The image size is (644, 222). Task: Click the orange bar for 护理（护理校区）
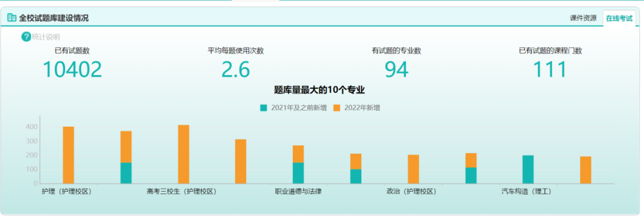(69, 155)
